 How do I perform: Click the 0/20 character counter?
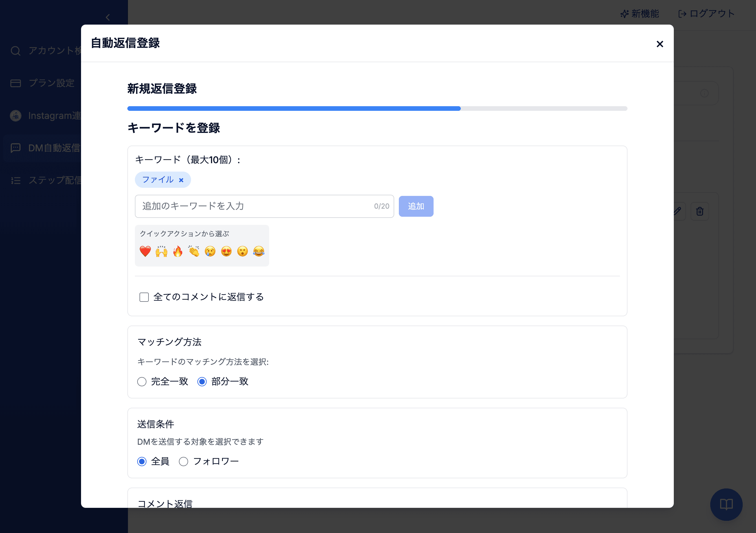[382, 206]
